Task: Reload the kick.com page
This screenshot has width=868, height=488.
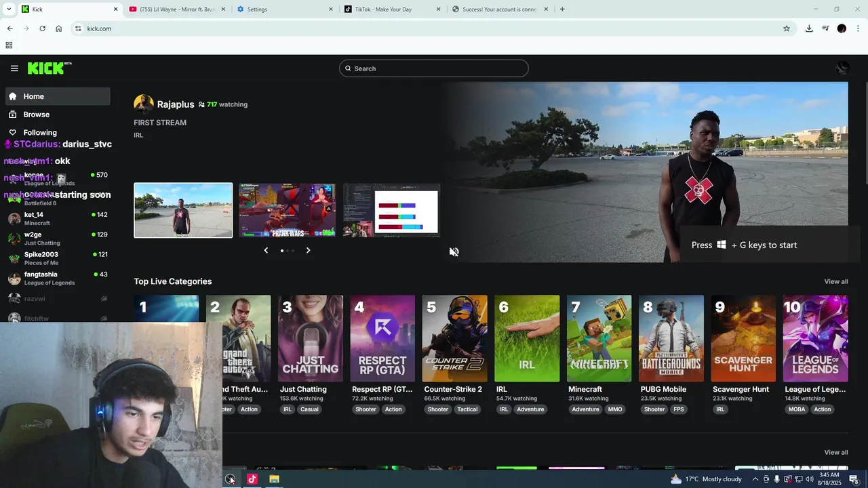Action: [x=42, y=28]
